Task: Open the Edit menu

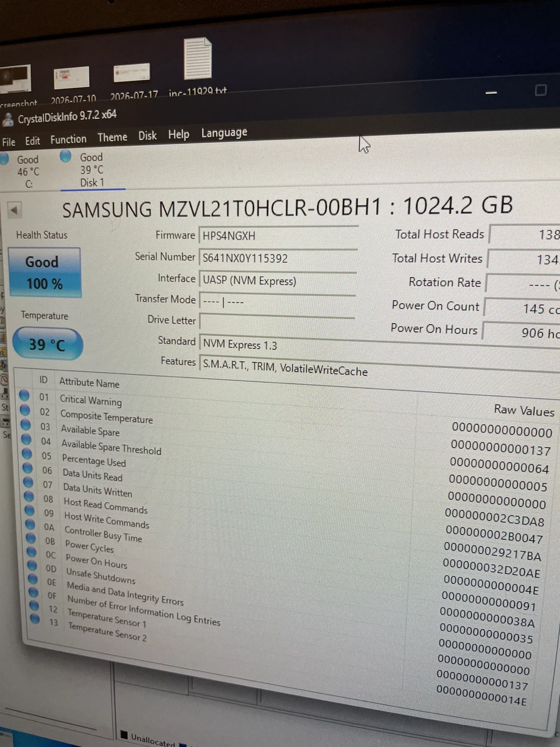Action: [32, 141]
